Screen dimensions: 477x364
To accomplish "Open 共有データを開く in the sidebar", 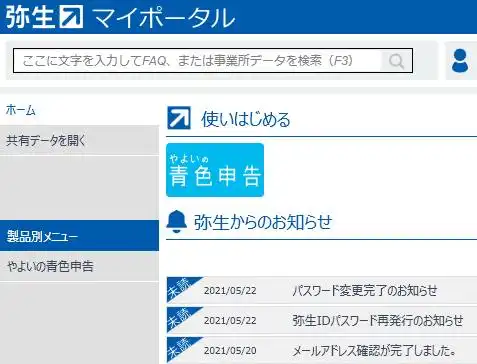I will (x=79, y=140).
